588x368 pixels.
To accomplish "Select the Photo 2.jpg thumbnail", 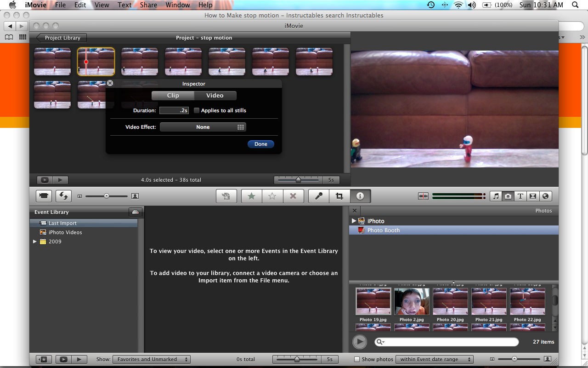I will click(412, 302).
